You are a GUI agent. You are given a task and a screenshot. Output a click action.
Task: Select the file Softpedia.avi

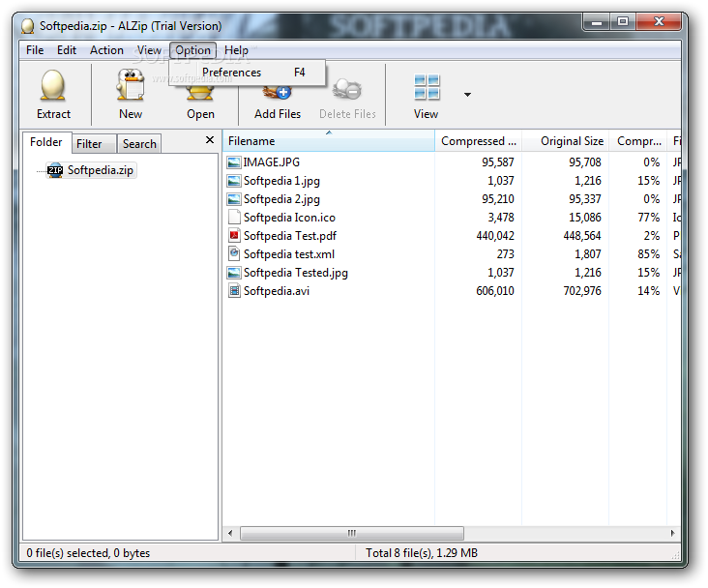click(x=277, y=291)
